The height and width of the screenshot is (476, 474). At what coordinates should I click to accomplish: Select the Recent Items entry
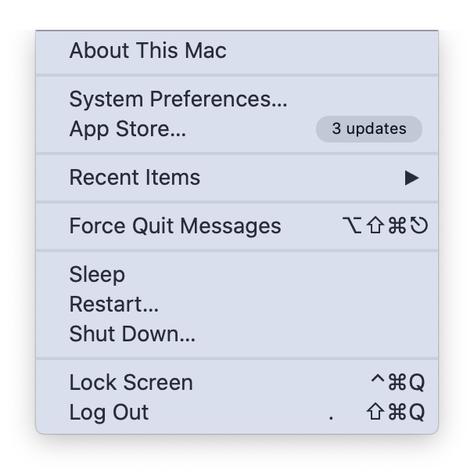[135, 178]
